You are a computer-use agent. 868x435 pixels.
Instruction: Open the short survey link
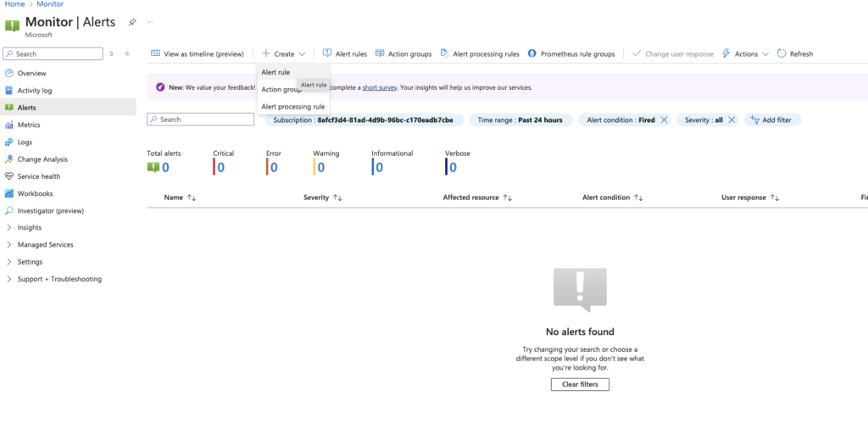(x=380, y=87)
